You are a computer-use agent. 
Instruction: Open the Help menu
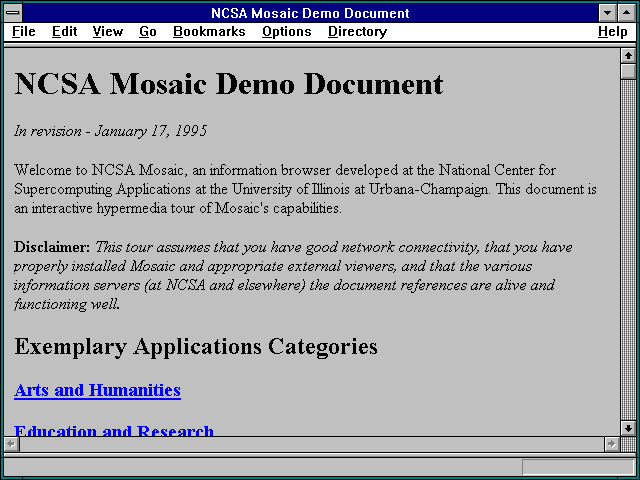613,31
